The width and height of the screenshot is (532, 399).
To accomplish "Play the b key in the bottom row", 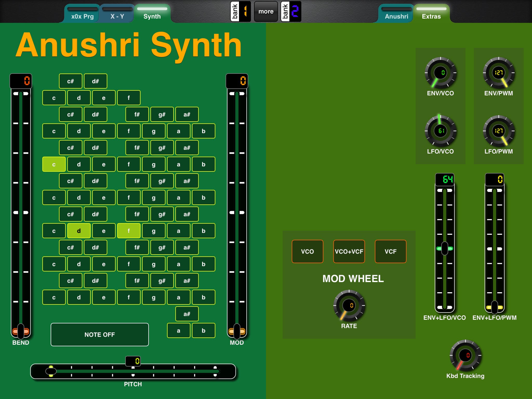I will [204, 330].
